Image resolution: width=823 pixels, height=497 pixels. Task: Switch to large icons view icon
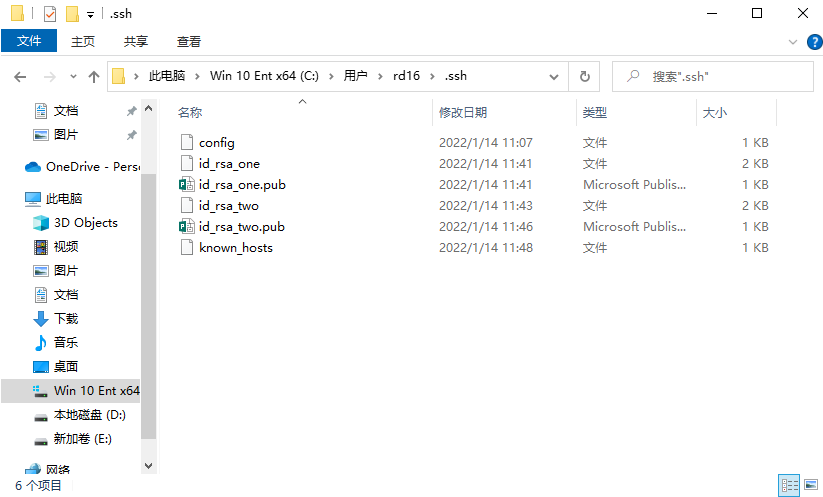click(811, 485)
